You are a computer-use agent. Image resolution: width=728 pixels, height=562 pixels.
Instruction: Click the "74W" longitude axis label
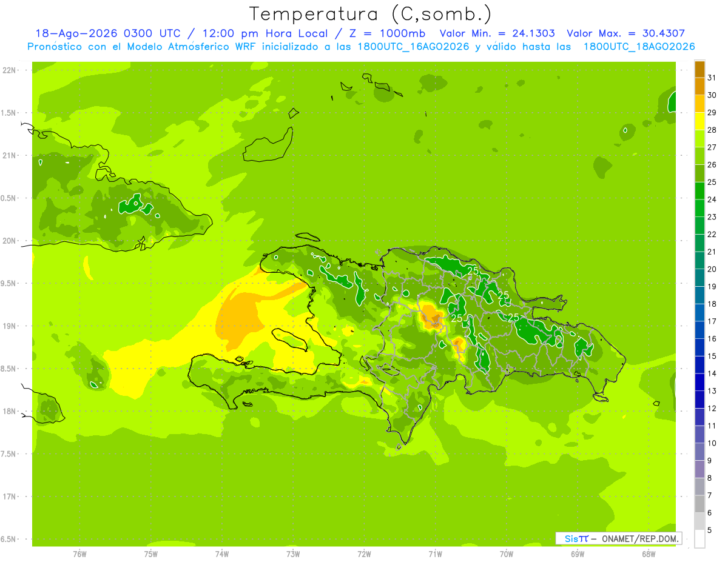[222, 555]
